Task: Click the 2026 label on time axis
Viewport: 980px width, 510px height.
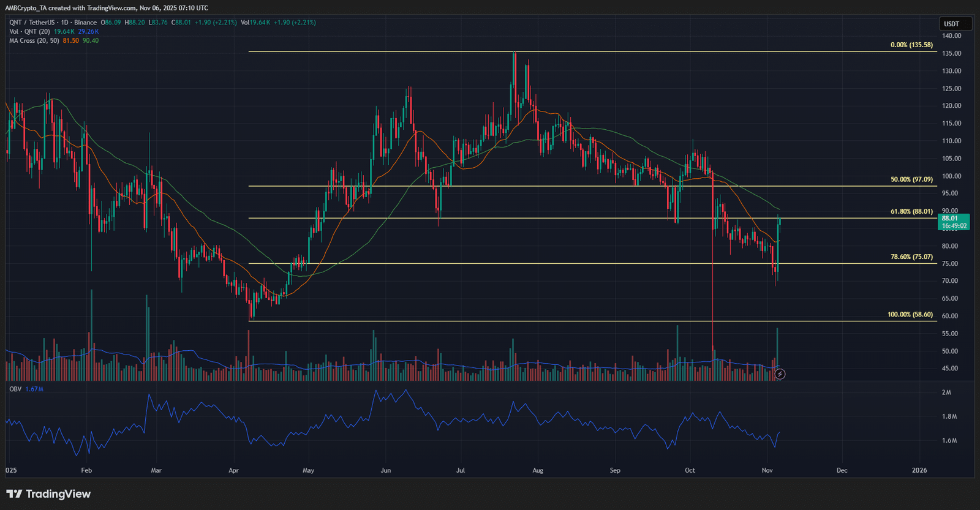Action: [x=919, y=471]
